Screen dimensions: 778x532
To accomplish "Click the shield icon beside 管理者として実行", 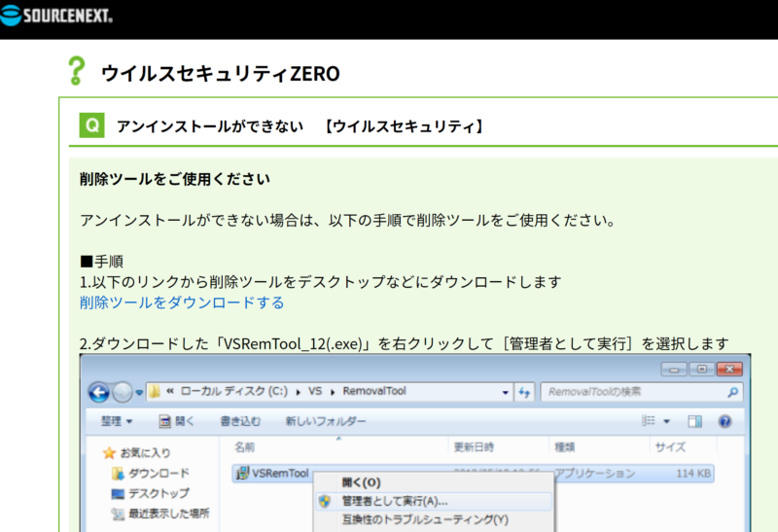I will pyautogui.click(x=325, y=501).
